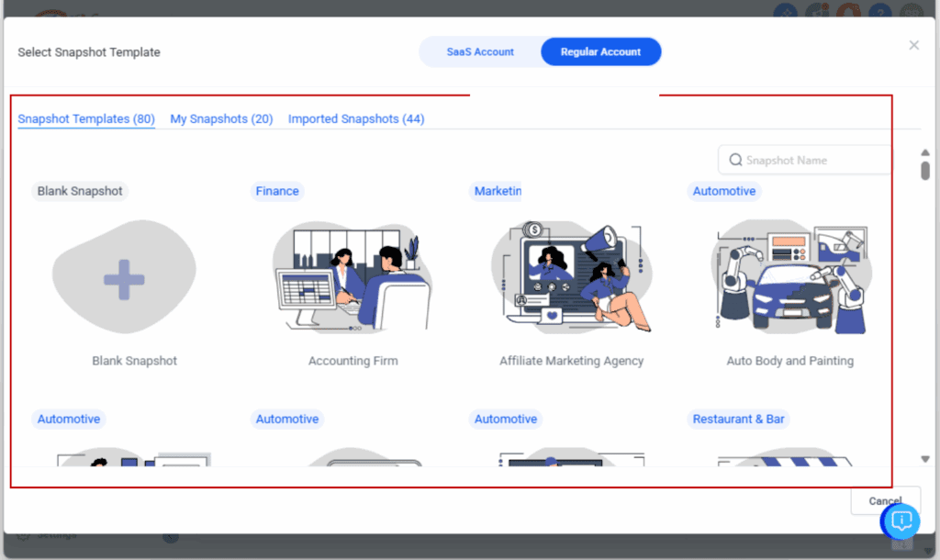940x560 pixels.
Task: Click the template list scrollbar thumb
Action: point(925,170)
